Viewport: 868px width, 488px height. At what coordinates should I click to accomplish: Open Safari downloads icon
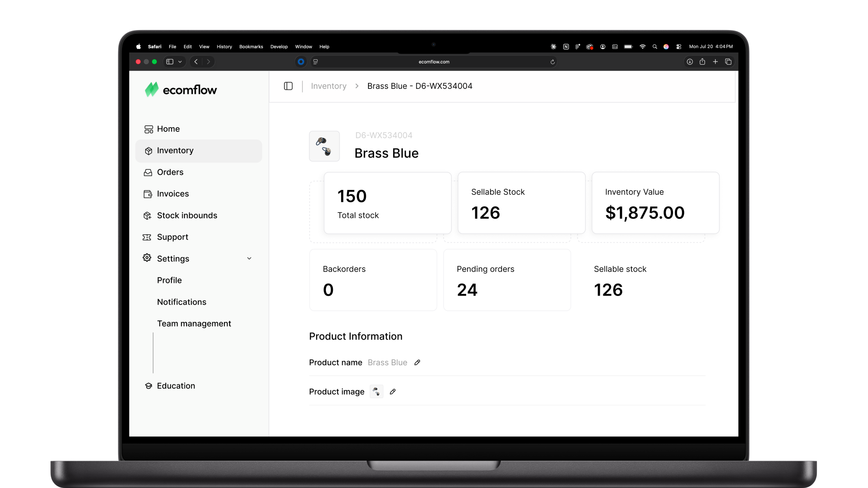coord(690,62)
